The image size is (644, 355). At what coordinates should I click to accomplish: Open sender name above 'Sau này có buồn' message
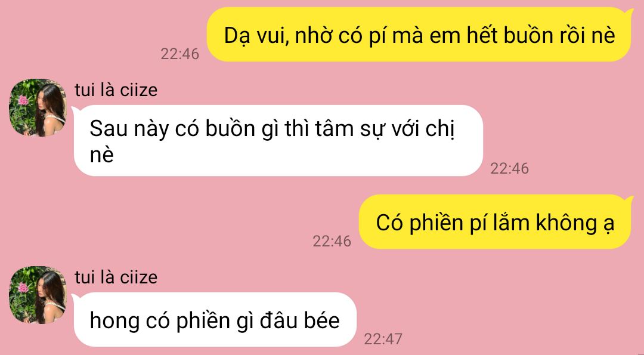click(x=116, y=90)
